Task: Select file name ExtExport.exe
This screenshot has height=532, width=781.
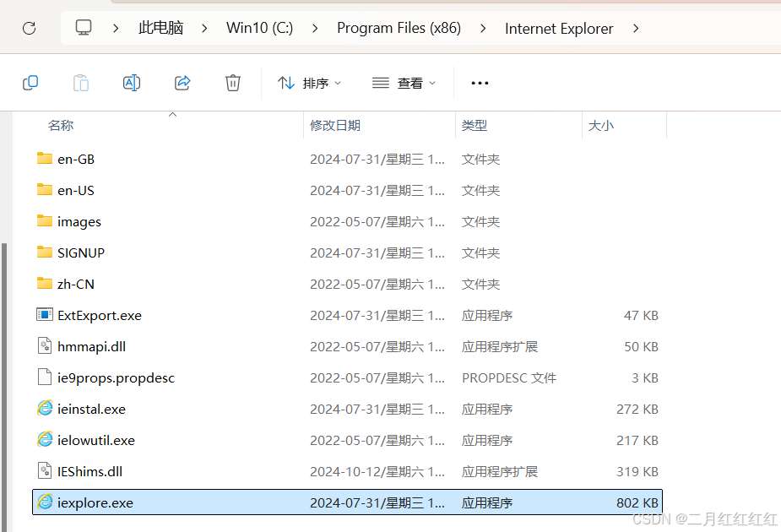Action: tap(100, 316)
